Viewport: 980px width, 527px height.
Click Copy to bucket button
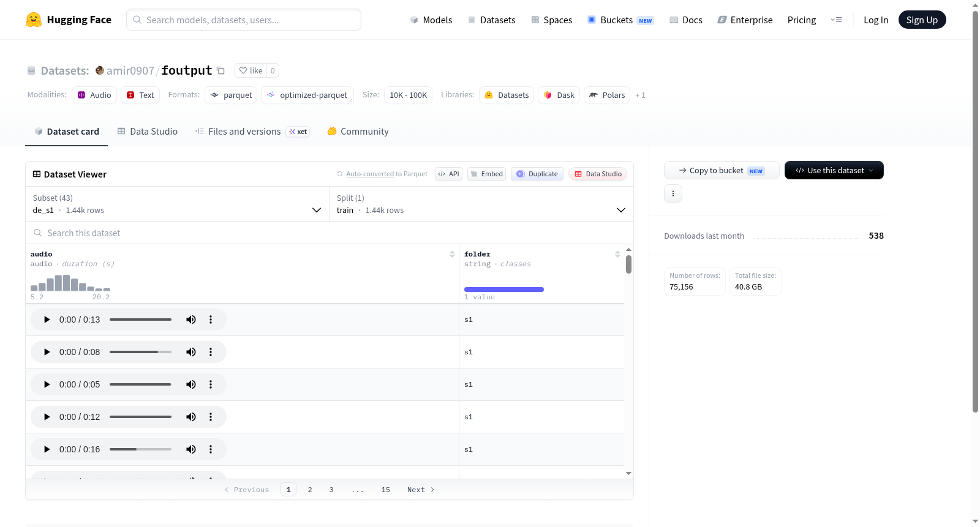click(x=722, y=170)
